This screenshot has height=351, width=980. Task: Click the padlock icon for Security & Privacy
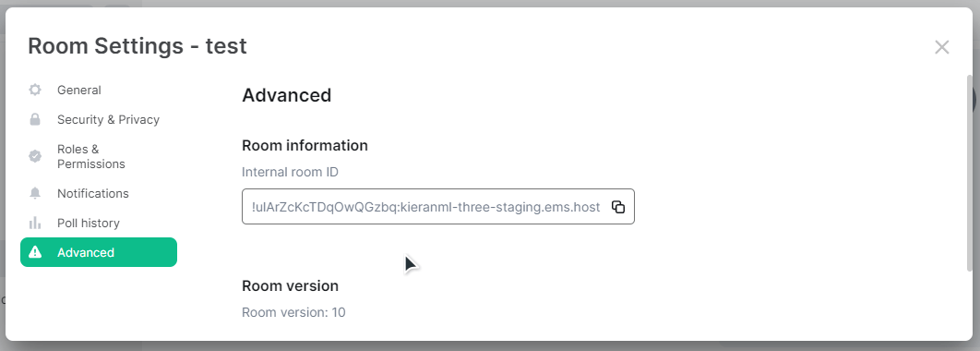click(x=35, y=119)
